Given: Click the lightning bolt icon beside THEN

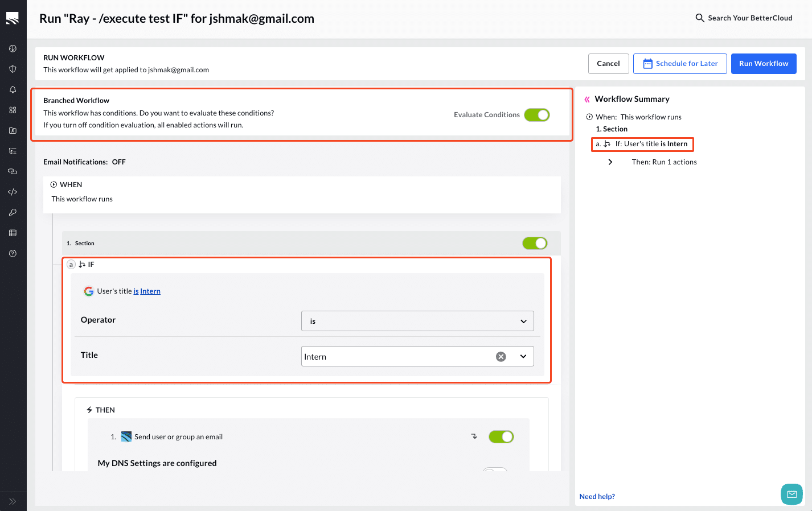Looking at the screenshot, I should (89, 410).
